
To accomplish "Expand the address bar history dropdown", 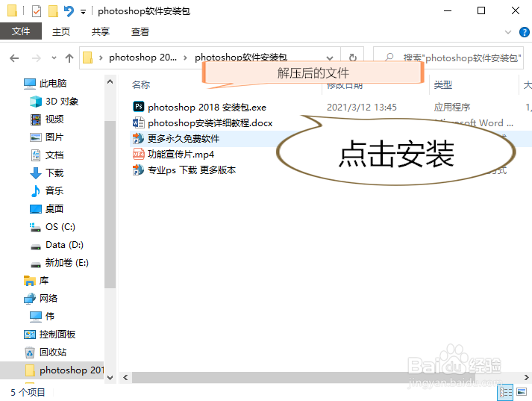I will click(330, 58).
